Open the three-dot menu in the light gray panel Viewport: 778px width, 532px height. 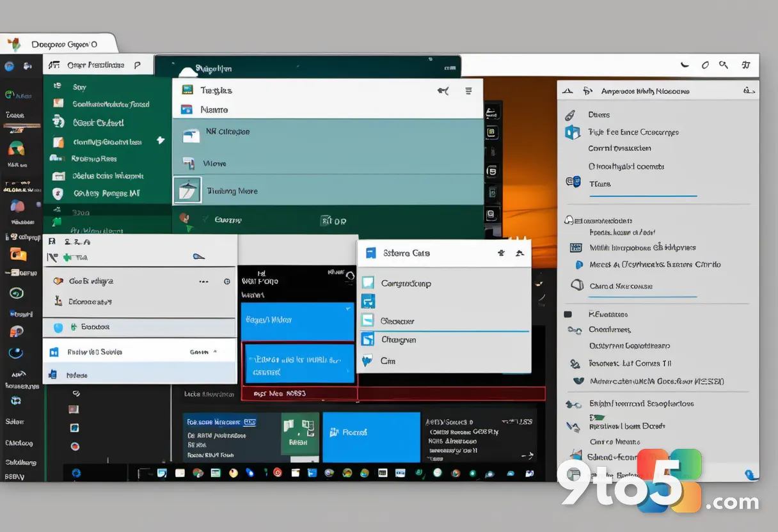coord(204,281)
